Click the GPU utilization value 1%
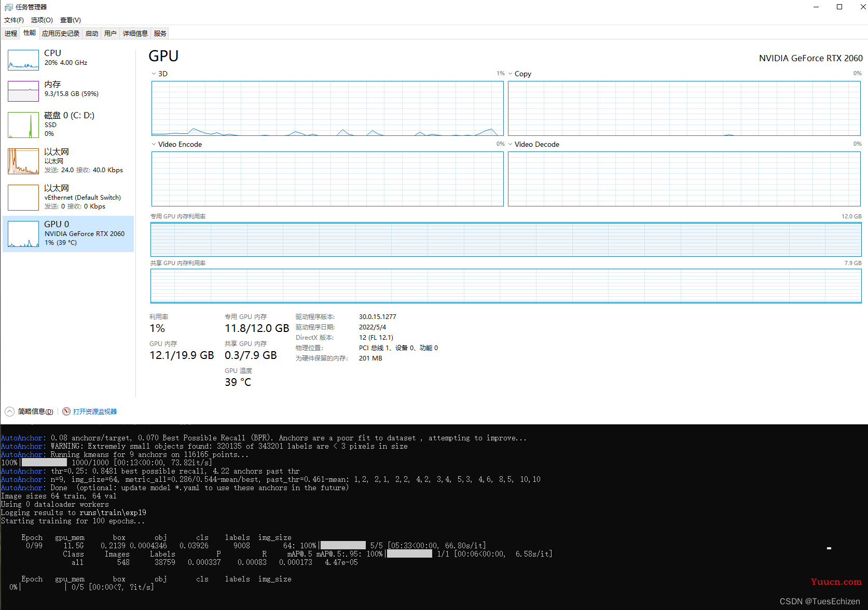This screenshot has height=610, width=868. click(x=157, y=328)
